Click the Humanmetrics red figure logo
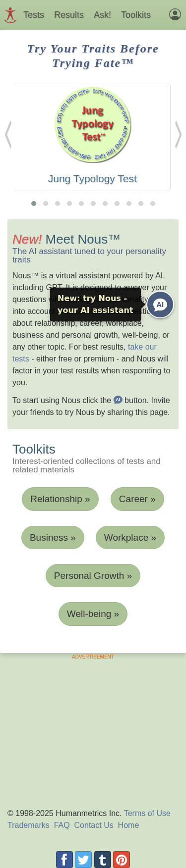This screenshot has height=868, width=186. 10,15
